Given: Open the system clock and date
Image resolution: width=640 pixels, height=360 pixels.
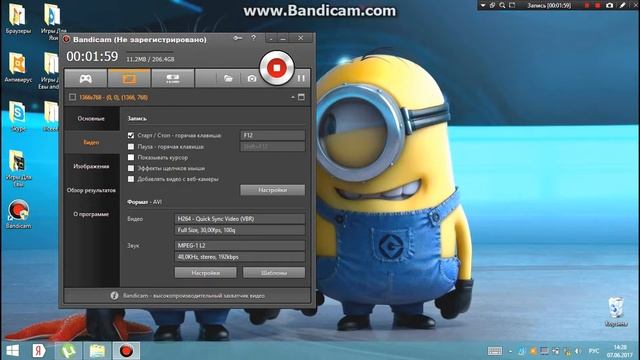Looking at the screenshot, I should click(x=620, y=351).
